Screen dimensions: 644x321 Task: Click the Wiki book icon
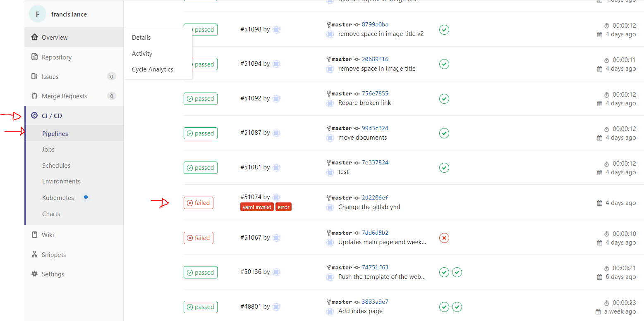point(35,235)
